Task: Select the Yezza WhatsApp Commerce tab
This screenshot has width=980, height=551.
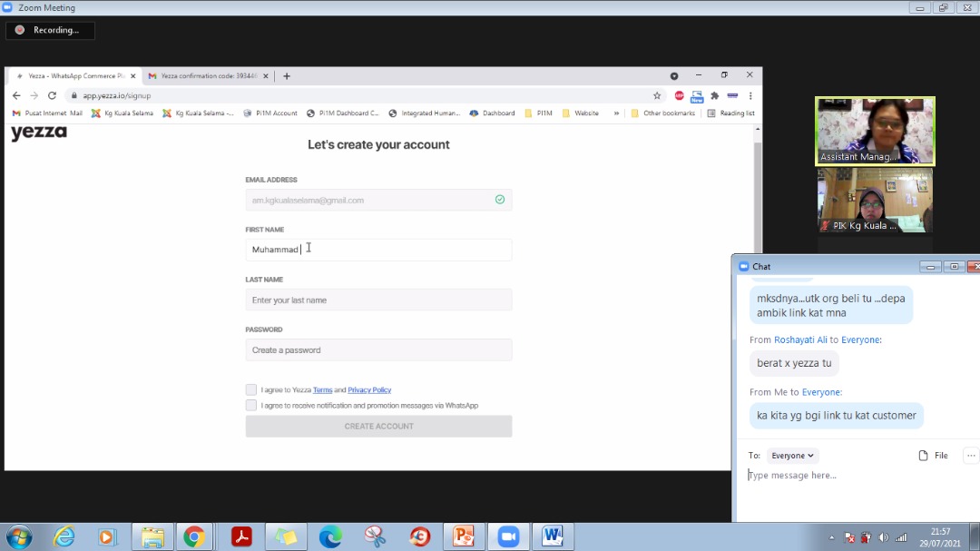Action: coord(75,76)
